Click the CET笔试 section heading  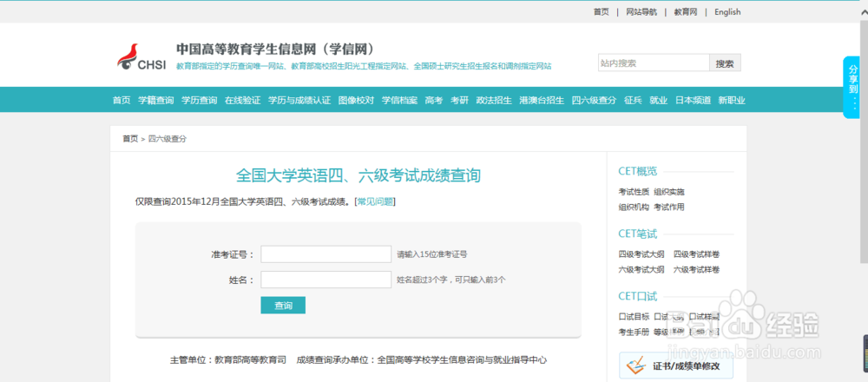637,234
